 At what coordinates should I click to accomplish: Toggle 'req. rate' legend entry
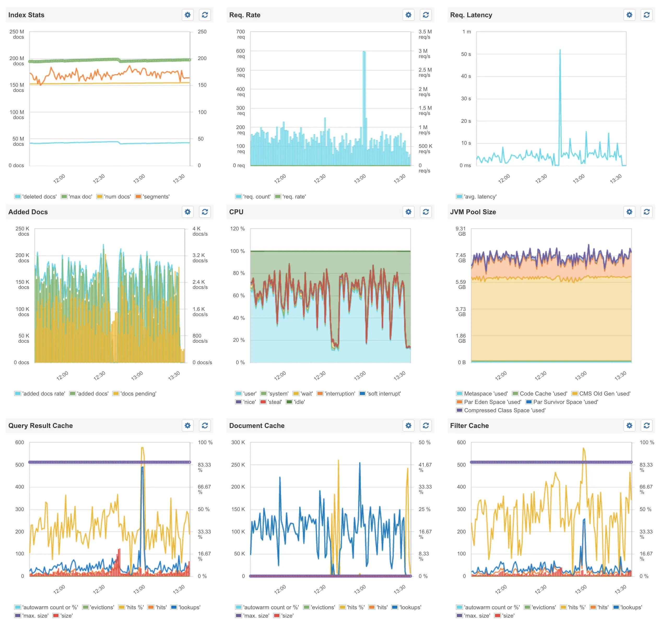click(294, 196)
